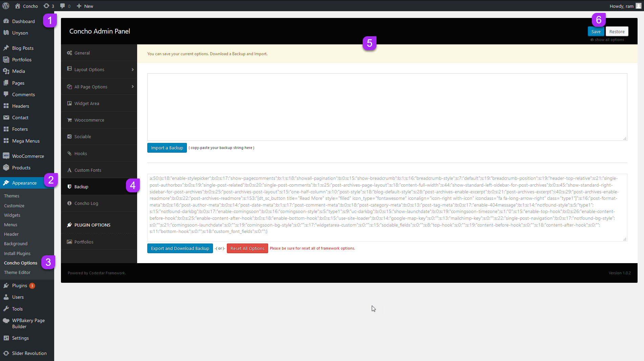This screenshot has height=361, width=644.
Task: Click the Restore button
Action: tap(617, 31)
